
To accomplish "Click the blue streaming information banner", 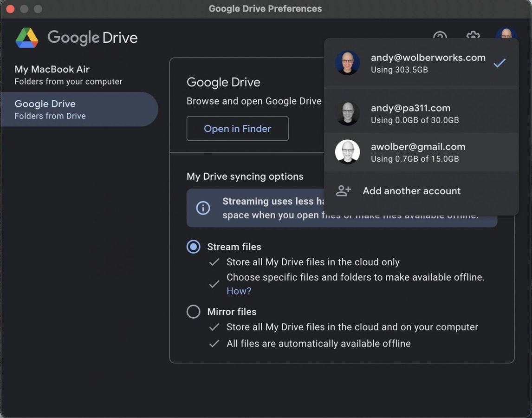I will 342,208.
